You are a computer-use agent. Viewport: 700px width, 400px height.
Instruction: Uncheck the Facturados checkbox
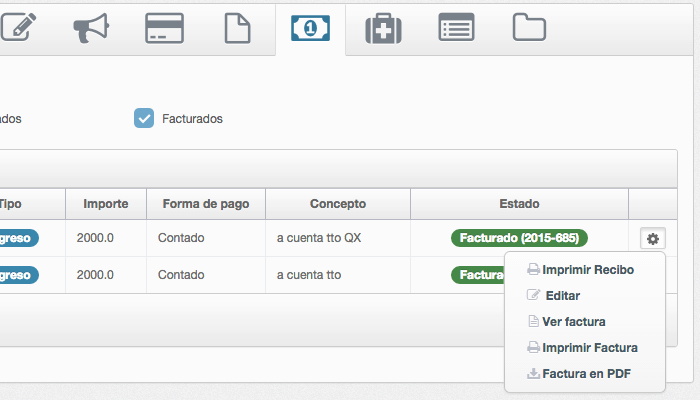pos(144,118)
